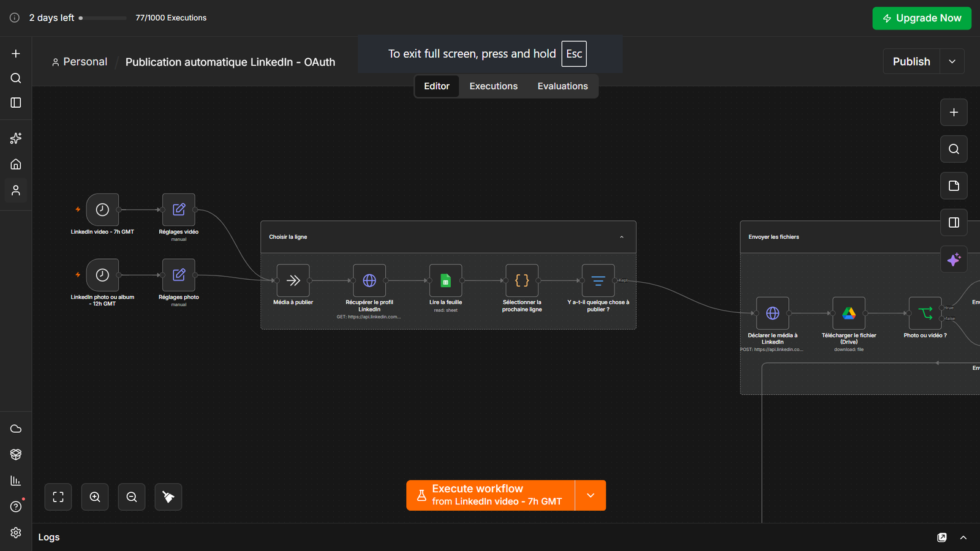Select Récupérer le profil LinkedIn node

[x=369, y=280]
